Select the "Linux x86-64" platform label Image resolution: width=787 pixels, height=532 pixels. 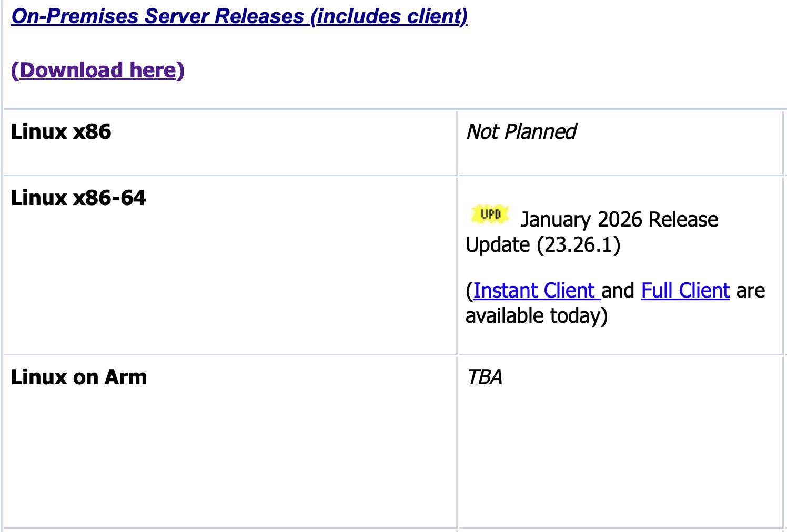coord(78,198)
